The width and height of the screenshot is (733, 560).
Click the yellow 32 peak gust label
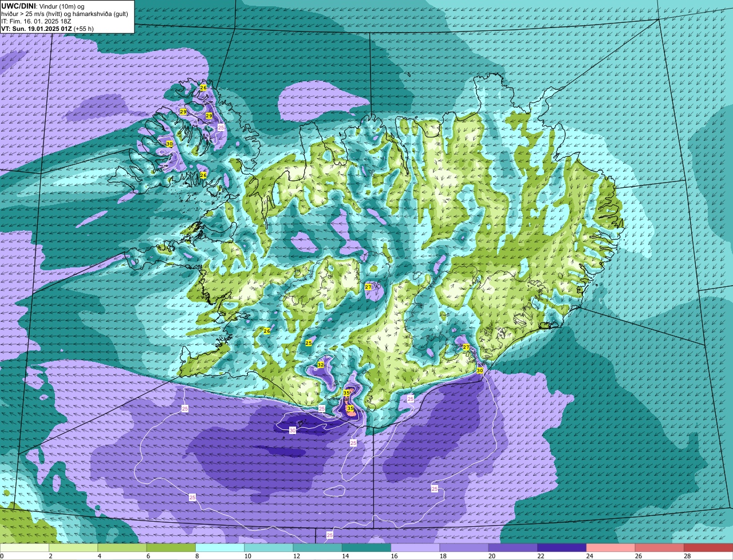point(321,365)
